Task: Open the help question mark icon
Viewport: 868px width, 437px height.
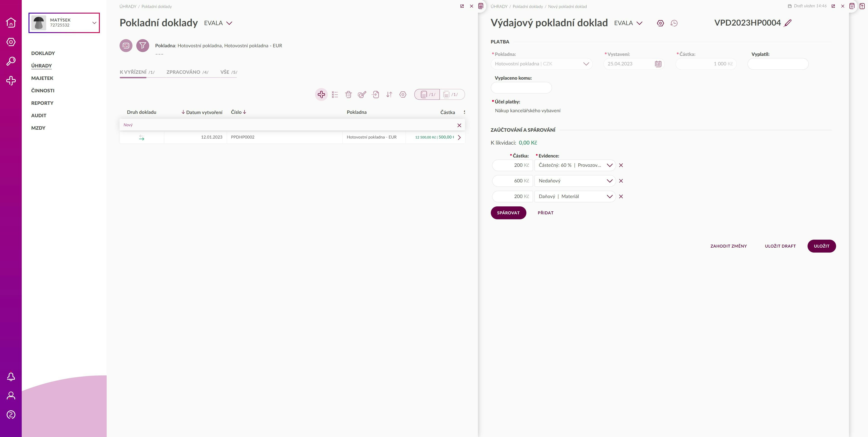Action: pos(11,415)
